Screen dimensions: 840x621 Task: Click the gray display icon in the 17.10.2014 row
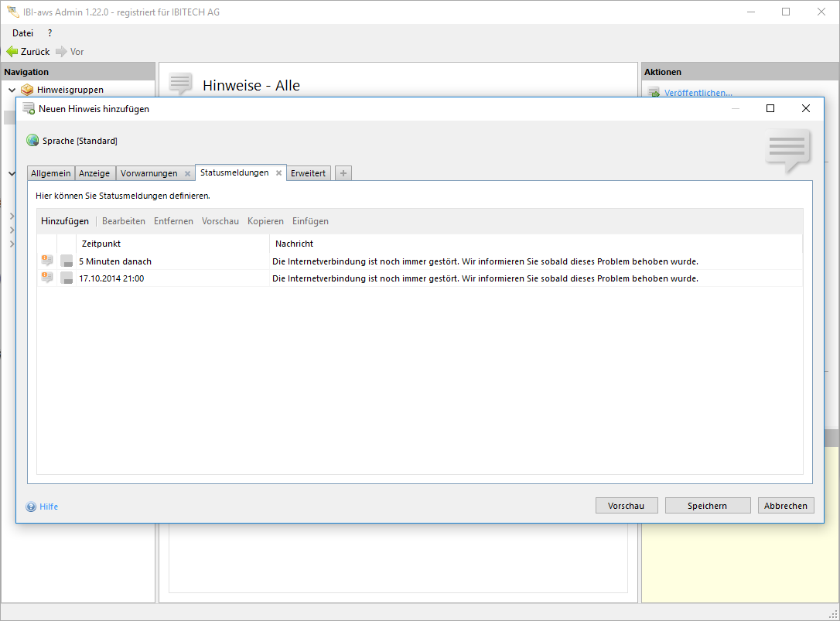67,278
